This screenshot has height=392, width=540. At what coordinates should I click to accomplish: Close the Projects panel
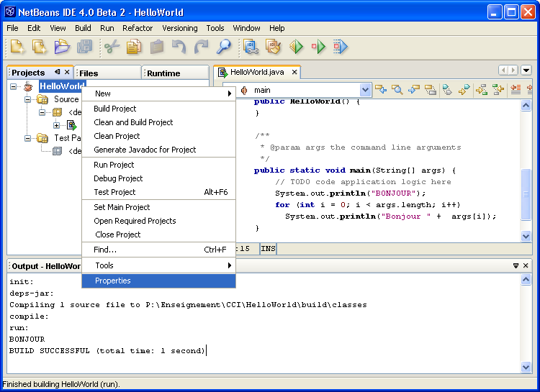[x=67, y=72]
